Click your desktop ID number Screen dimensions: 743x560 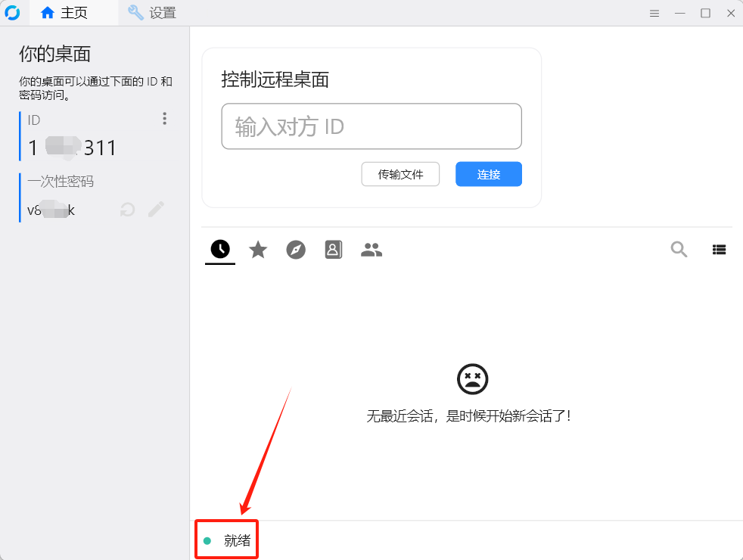tap(72, 148)
